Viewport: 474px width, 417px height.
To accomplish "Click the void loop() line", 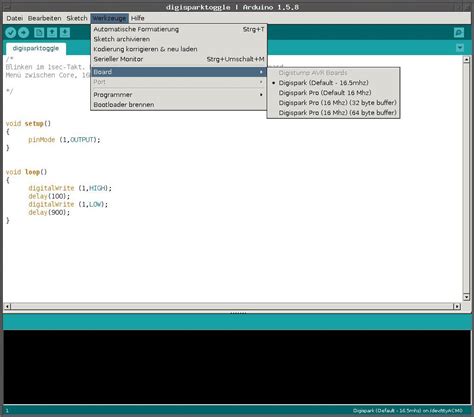I will point(26,172).
